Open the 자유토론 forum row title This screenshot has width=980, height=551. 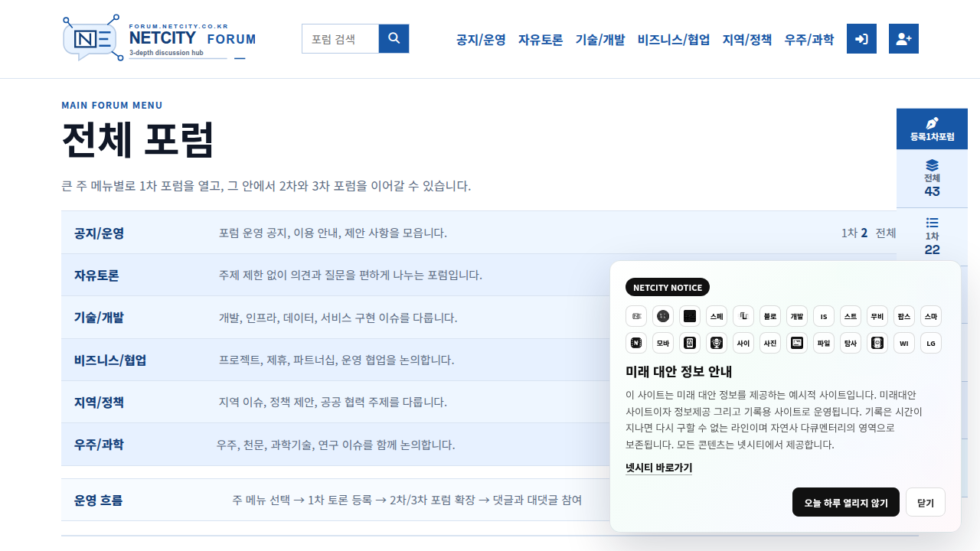[96, 275]
